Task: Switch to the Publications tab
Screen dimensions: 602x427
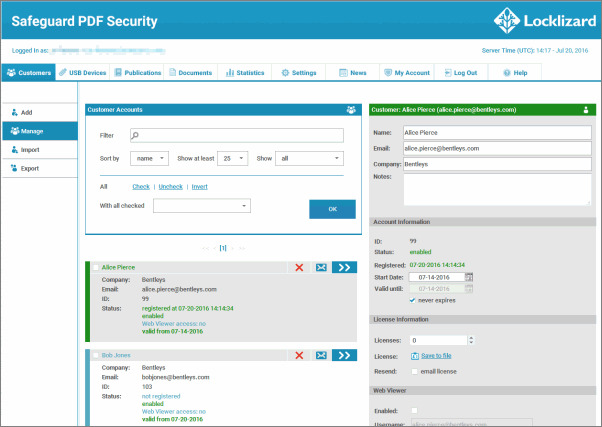Action: click(137, 73)
